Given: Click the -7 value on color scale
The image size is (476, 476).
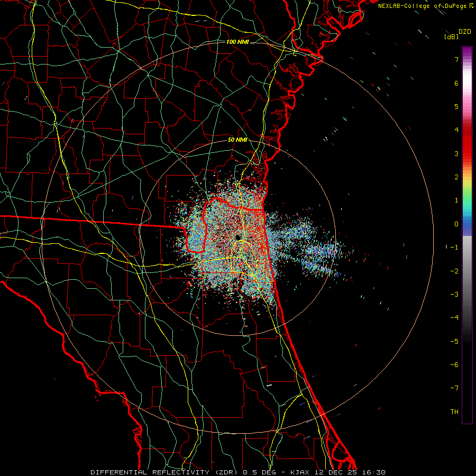Looking at the screenshot, I should click(x=454, y=388).
